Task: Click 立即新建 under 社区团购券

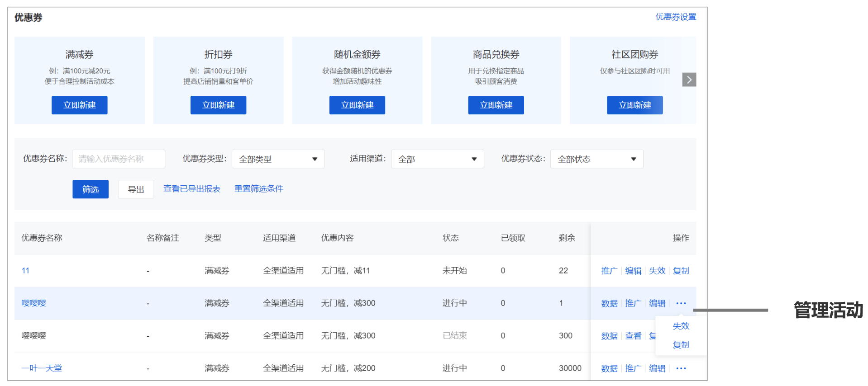Action: (635, 105)
